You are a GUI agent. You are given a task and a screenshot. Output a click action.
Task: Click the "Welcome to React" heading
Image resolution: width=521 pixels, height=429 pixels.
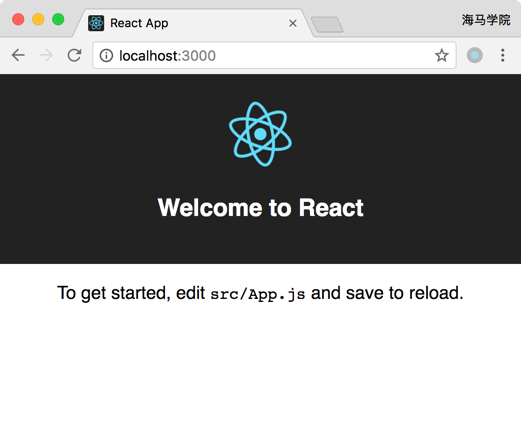pos(260,208)
